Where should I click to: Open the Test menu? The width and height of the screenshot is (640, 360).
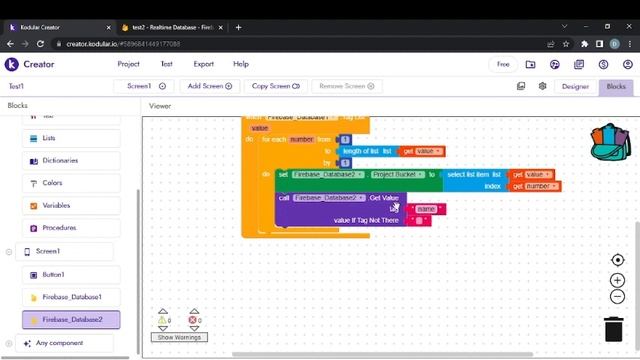(x=167, y=64)
